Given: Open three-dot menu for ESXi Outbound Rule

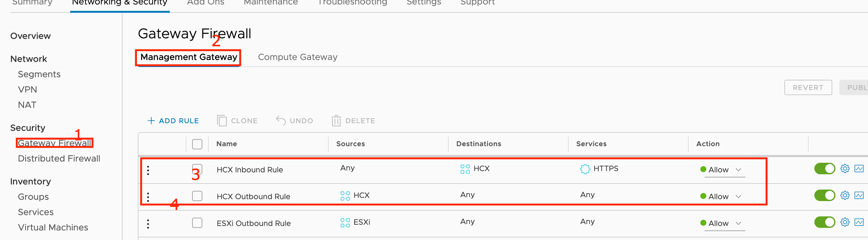Looking at the screenshot, I should click(148, 224).
